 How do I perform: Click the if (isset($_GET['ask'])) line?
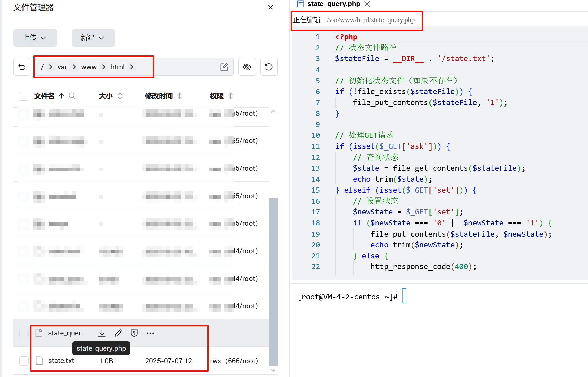click(x=393, y=146)
